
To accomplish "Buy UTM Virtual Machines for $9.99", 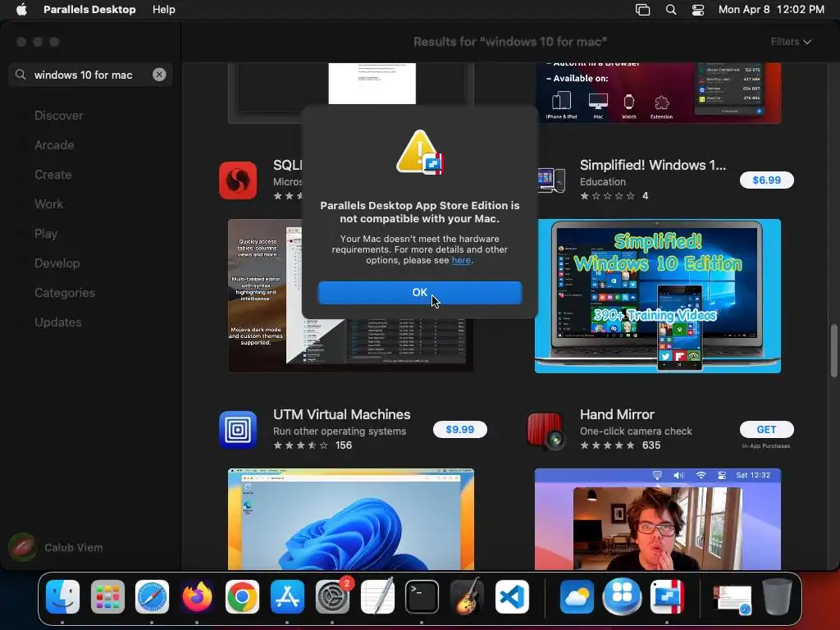I will (x=459, y=429).
